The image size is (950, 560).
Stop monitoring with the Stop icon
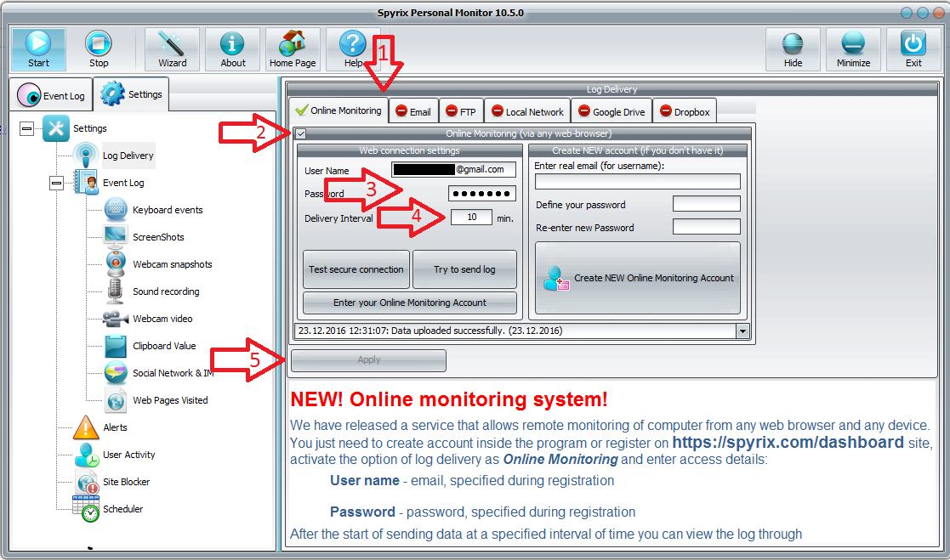[98, 49]
